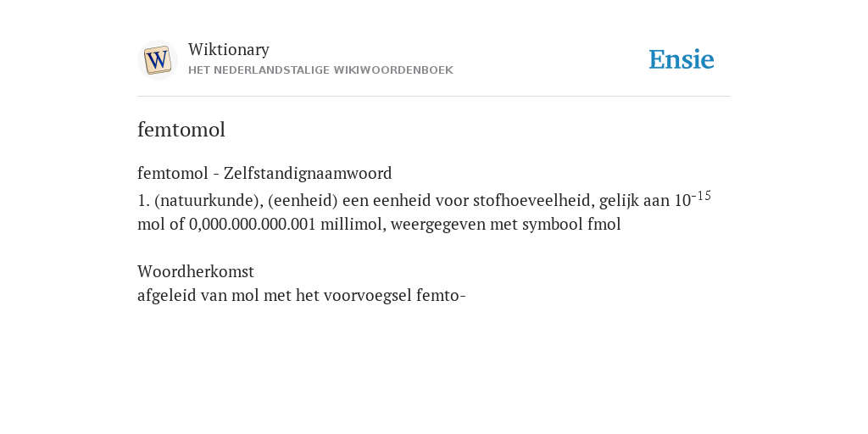Image resolution: width=868 pixels, height=434 pixels.
Task: Click the prefix femto- in the etymology
Action: (x=441, y=296)
